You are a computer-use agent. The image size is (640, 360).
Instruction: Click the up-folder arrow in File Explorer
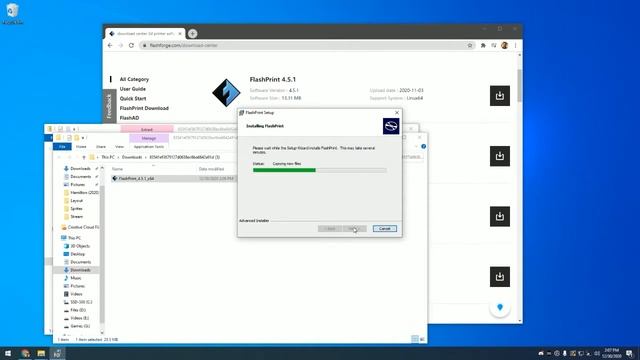pos(84,157)
